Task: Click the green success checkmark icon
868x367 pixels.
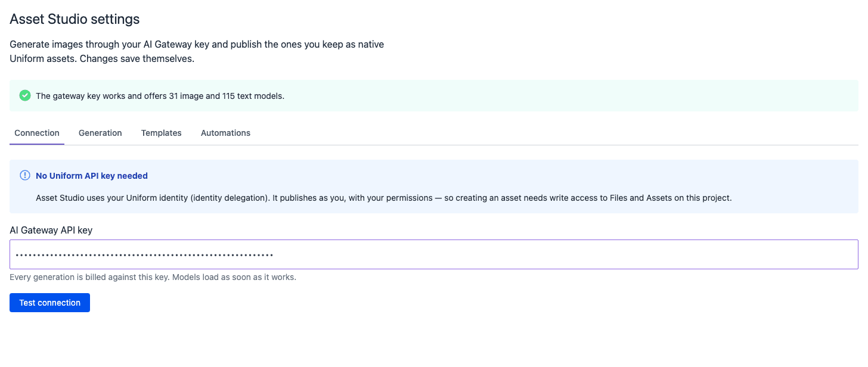Action: pos(25,95)
